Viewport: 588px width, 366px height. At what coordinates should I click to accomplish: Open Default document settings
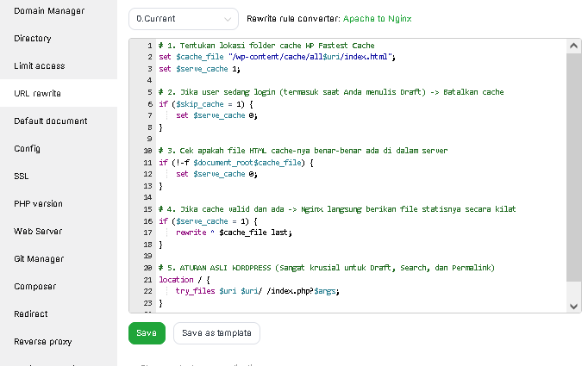[x=51, y=121]
